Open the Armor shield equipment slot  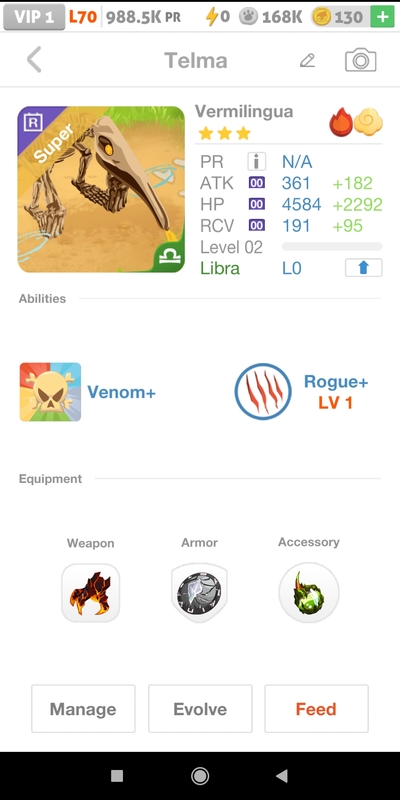[199, 593]
